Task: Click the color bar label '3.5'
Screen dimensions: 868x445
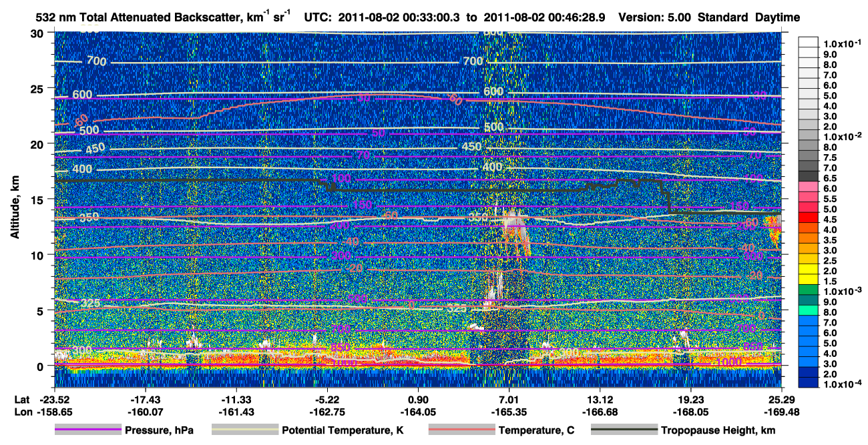Action: [831, 241]
